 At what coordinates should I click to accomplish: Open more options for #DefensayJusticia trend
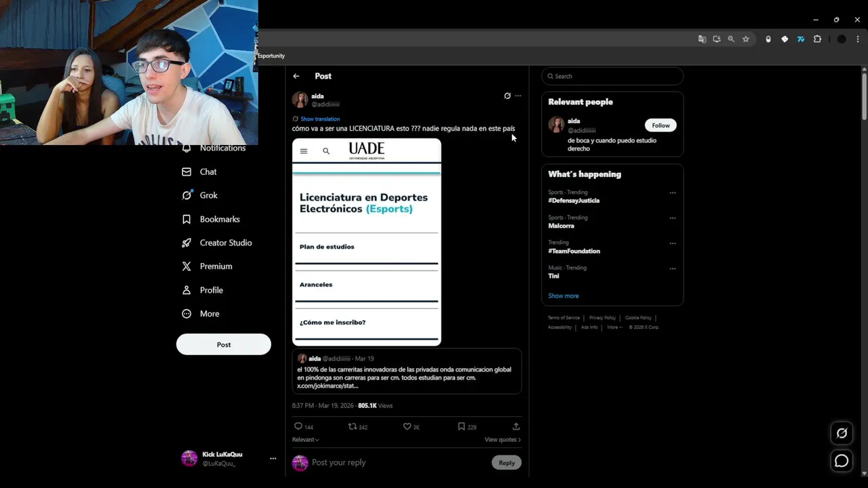pyautogui.click(x=673, y=193)
